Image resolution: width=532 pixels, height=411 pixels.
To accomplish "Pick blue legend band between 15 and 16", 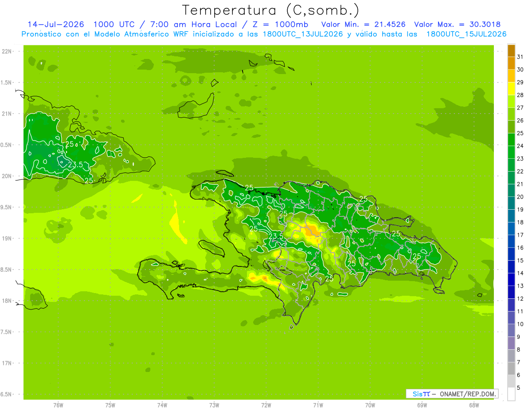I will click(511, 254).
